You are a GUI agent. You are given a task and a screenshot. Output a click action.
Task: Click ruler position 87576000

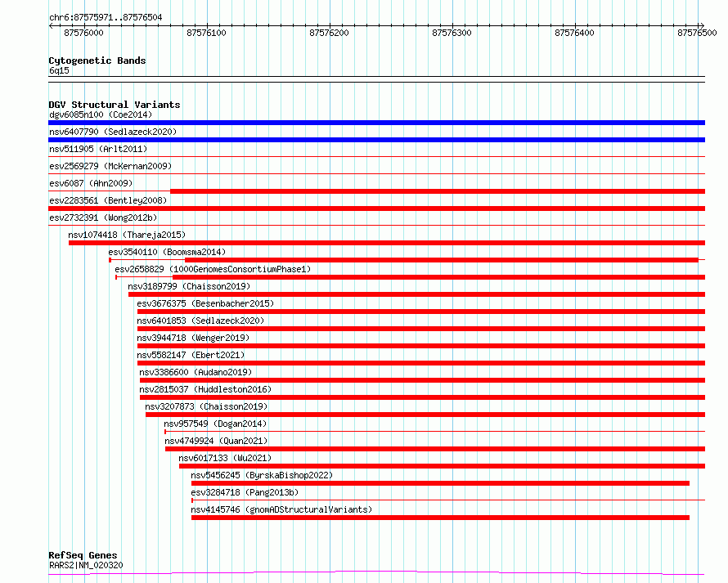pyautogui.click(x=83, y=33)
